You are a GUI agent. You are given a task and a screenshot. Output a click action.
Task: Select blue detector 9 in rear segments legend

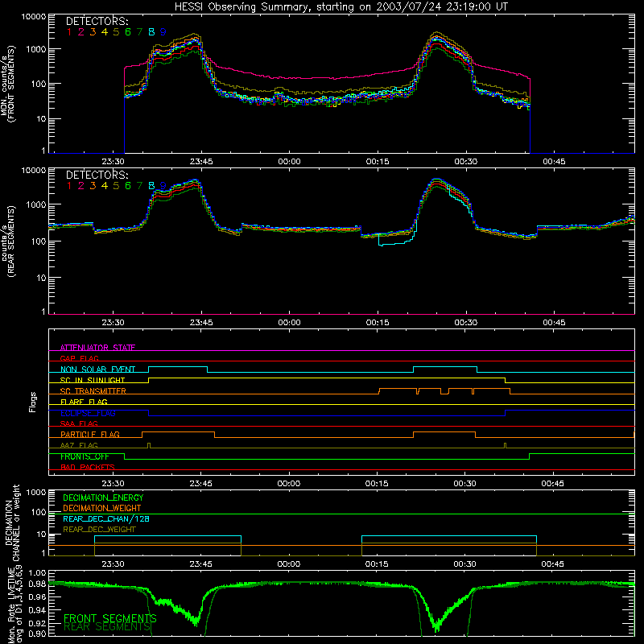point(163,186)
